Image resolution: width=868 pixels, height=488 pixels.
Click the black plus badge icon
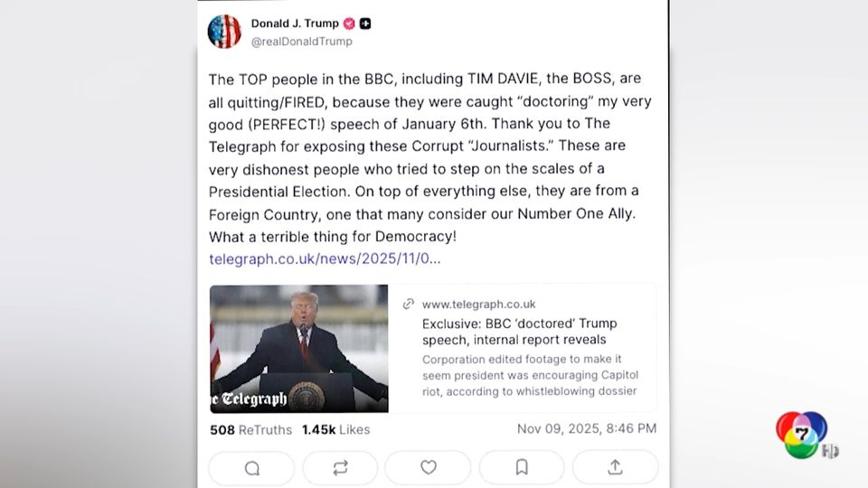pyautogui.click(x=365, y=23)
